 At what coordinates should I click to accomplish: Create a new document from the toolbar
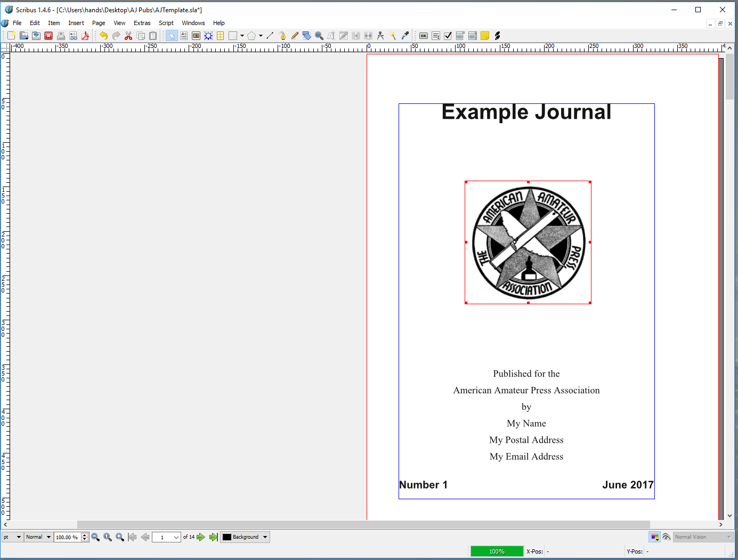[11, 36]
